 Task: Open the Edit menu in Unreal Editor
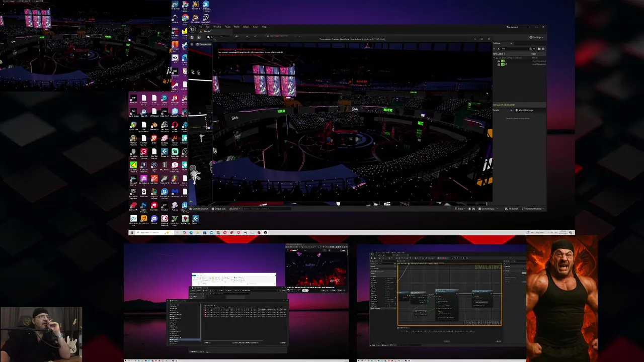pyautogui.click(x=208, y=27)
